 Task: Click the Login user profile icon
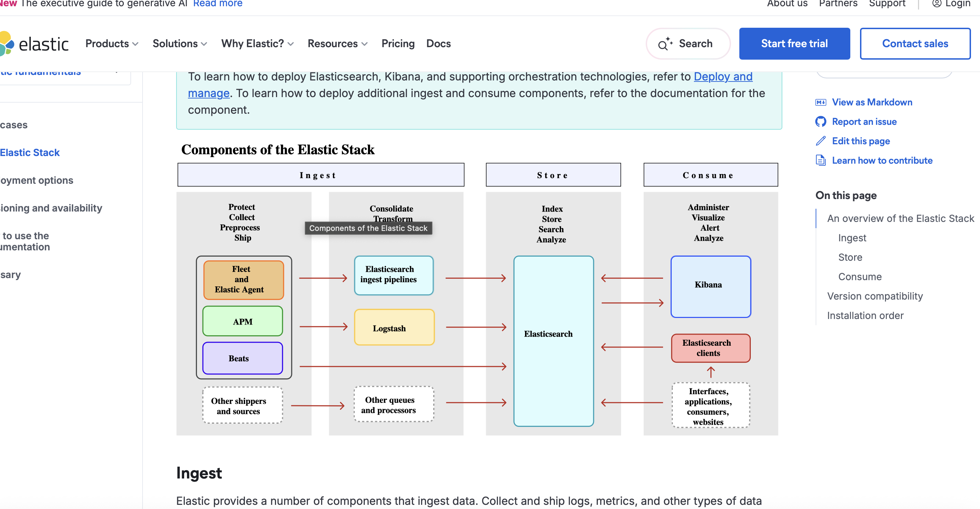pos(937,4)
